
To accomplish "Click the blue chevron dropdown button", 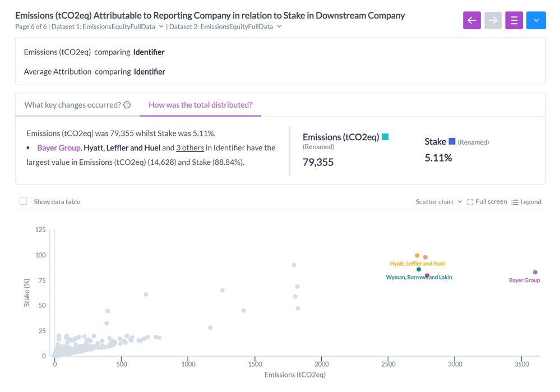I will click(x=536, y=21).
